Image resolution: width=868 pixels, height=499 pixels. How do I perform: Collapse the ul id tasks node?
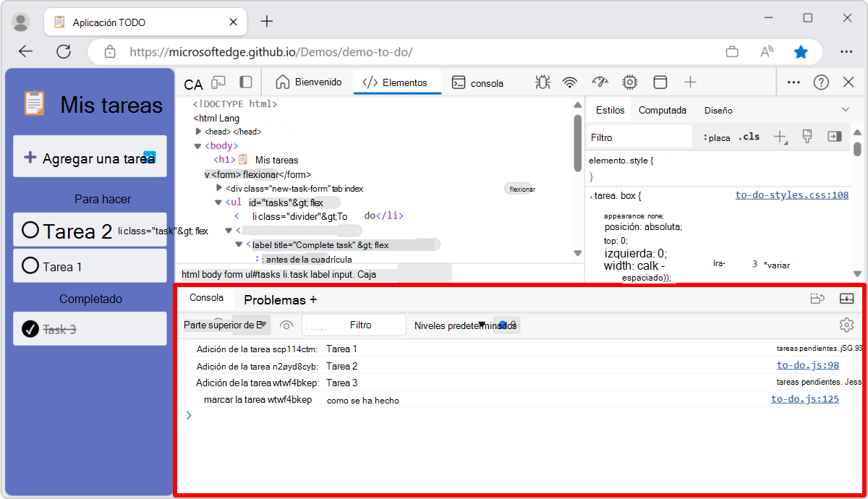(x=218, y=202)
